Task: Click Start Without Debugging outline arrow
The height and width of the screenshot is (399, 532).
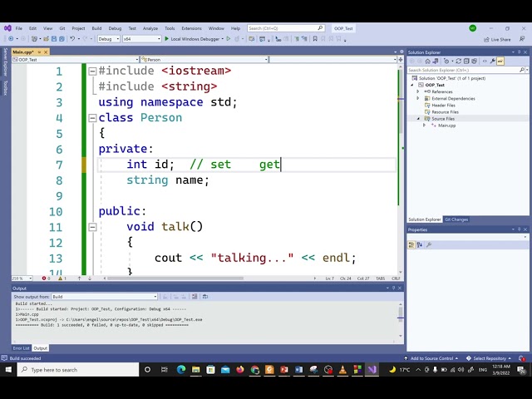Action: click(x=229, y=39)
